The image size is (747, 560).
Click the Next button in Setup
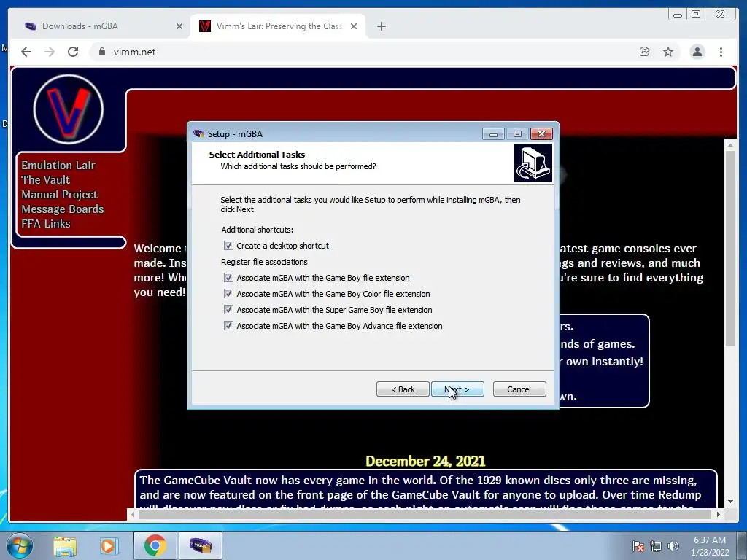point(457,389)
